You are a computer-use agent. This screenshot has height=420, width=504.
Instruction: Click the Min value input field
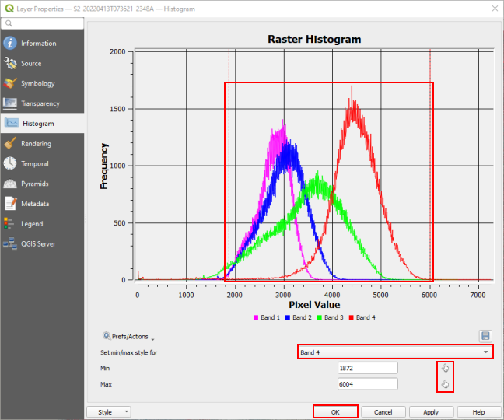pos(367,368)
